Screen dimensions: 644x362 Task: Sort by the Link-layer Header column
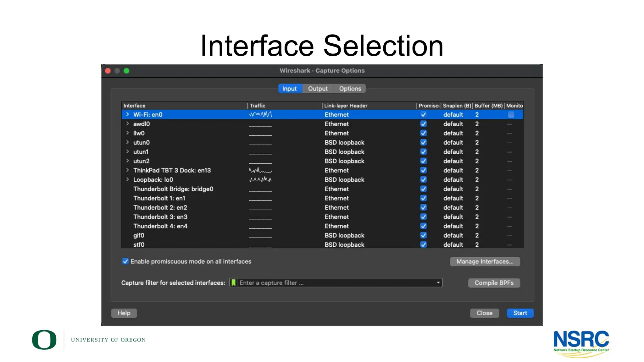[x=369, y=106]
